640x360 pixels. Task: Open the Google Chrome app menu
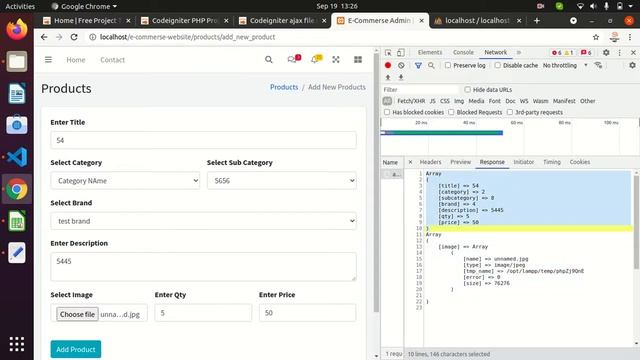[x=84, y=6]
